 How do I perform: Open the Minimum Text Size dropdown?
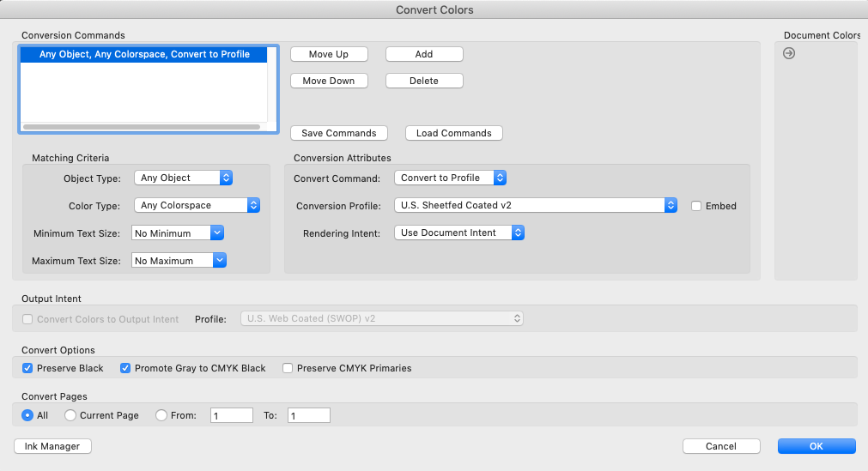pyautogui.click(x=179, y=232)
